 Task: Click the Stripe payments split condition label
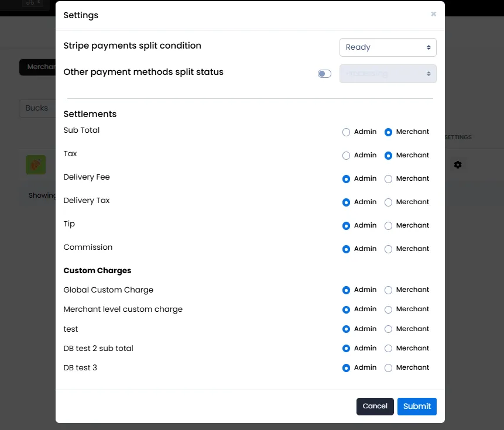(132, 46)
